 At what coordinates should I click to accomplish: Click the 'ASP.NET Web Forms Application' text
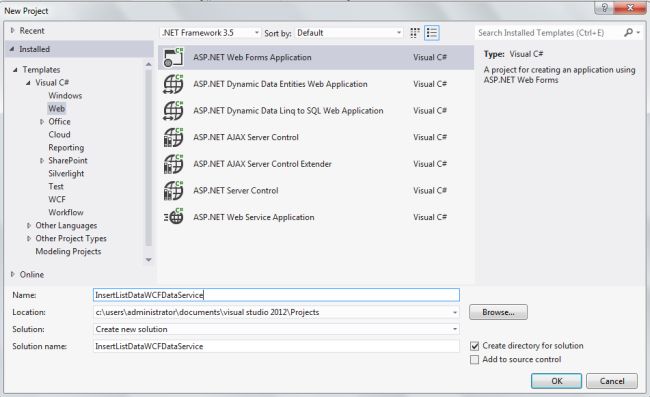click(x=252, y=57)
